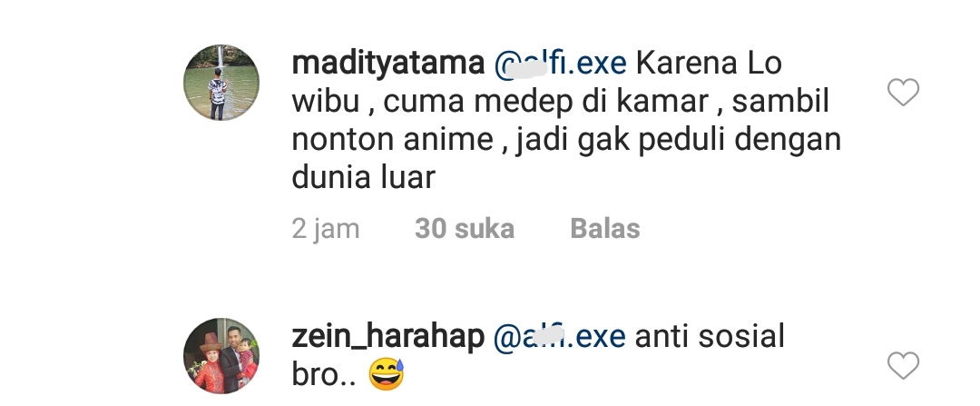Open madityatama's waterfall profile picture
The height and width of the screenshot is (406, 980).
click(x=221, y=82)
